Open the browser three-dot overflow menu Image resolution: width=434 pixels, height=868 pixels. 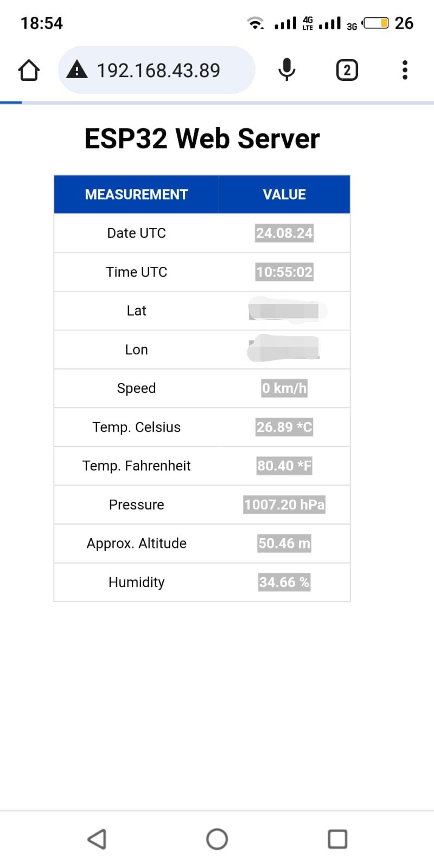pos(404,69)
